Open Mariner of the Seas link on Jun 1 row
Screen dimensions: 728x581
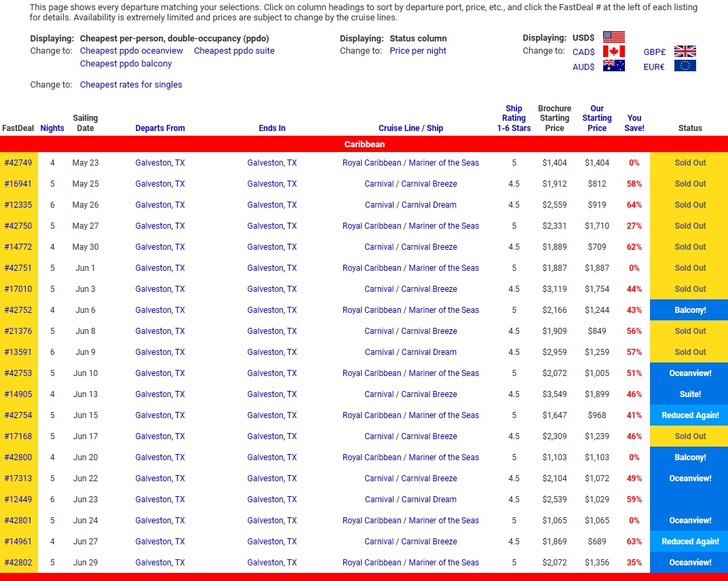tap(444, 268)
